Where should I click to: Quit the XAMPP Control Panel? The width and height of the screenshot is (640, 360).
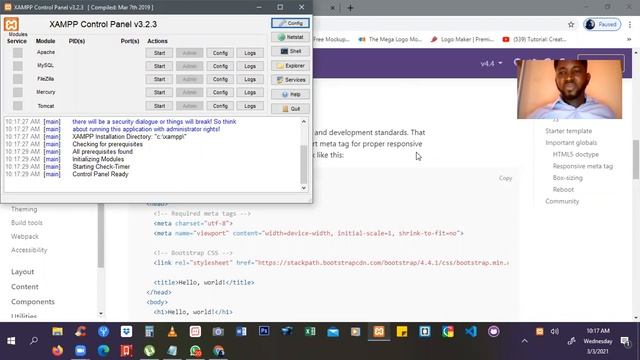click(x=290, y=109)
